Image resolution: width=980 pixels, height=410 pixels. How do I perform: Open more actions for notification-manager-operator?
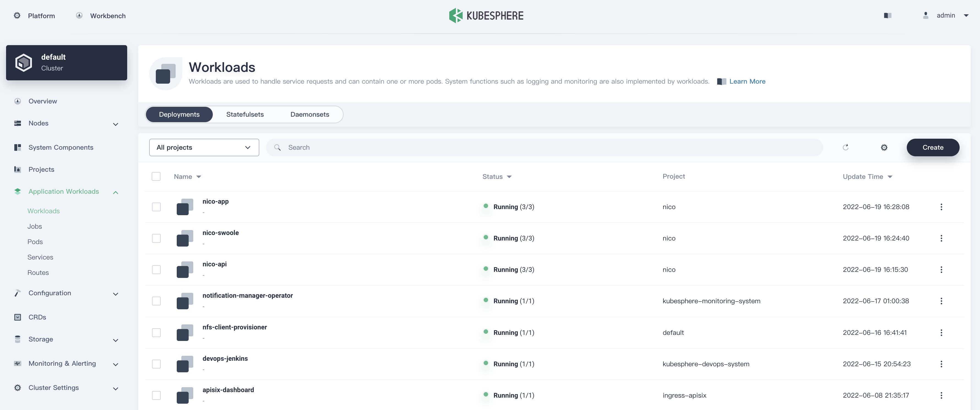click(x=941, y=301)
